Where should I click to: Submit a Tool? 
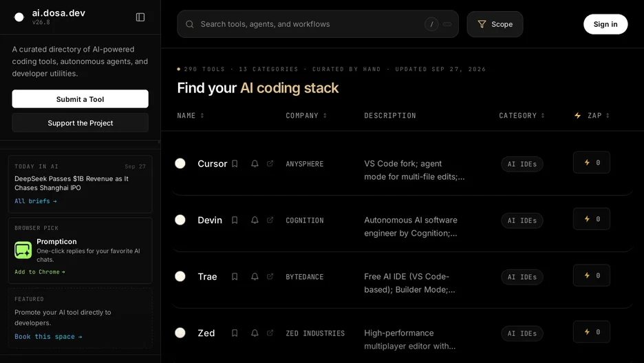tap(80, 99)
